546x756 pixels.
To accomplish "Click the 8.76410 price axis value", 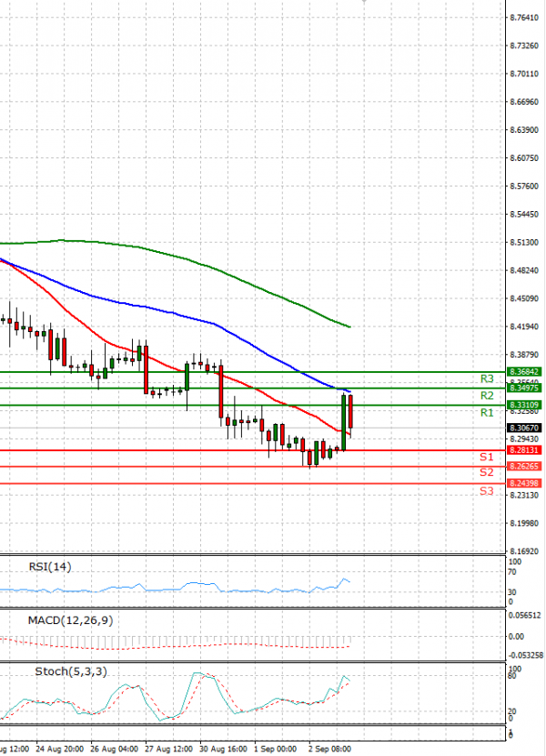I will tap(524, 18).
